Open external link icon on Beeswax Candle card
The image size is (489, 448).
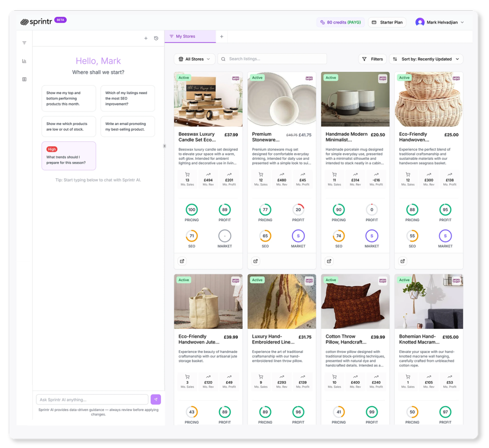[182, 262]
